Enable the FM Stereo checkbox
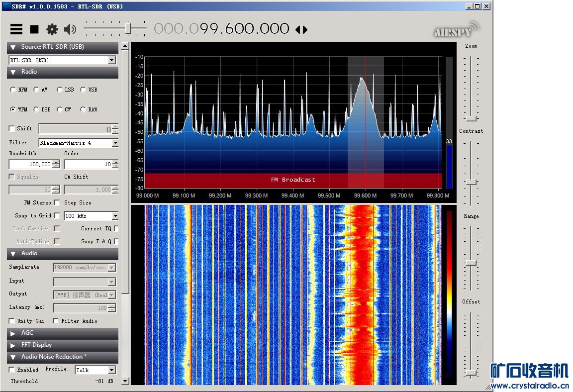Screen dimensions: 573x392 (57, 203)
